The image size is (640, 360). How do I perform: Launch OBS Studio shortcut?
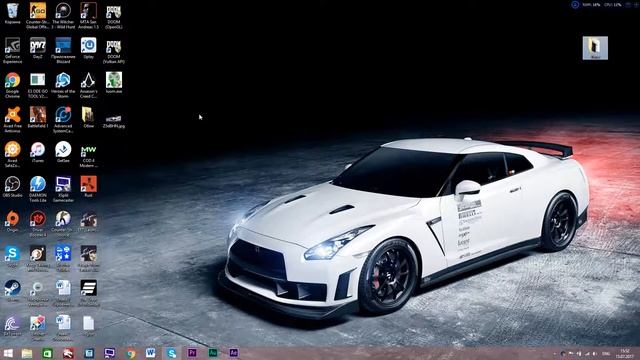click(12, 187)
